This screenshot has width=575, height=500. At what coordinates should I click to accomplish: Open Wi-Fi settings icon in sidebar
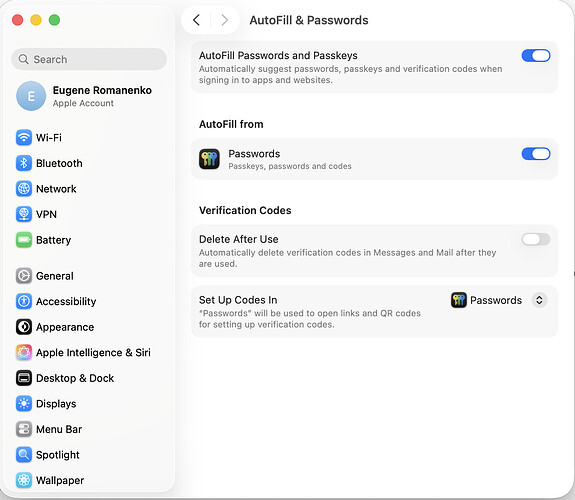(x=24, y=138)
